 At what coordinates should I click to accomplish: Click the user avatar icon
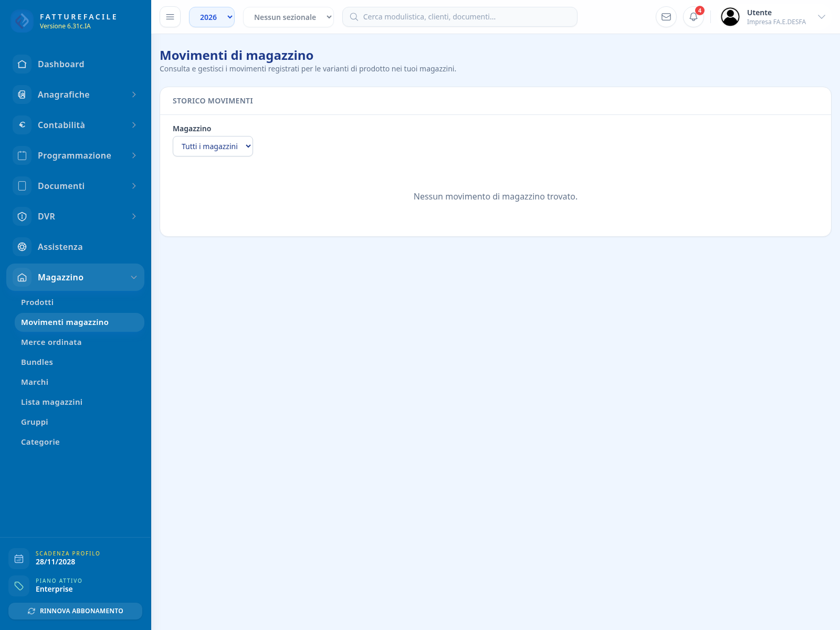[730, 17]
